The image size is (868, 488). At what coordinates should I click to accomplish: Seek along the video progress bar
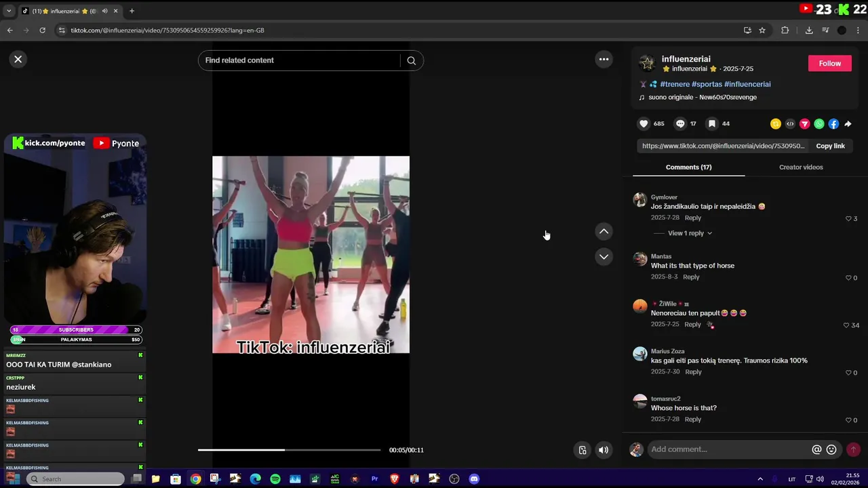[290, 450]
